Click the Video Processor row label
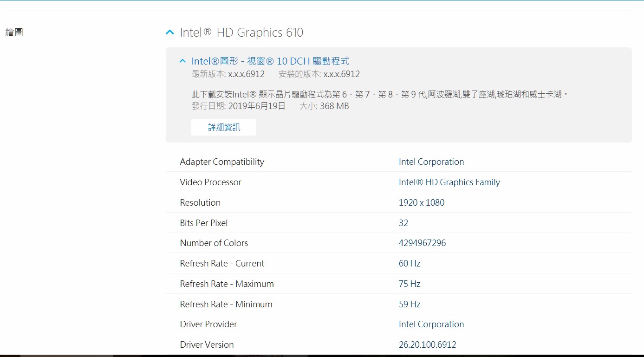The image size is (644, 357). point(210,182)
